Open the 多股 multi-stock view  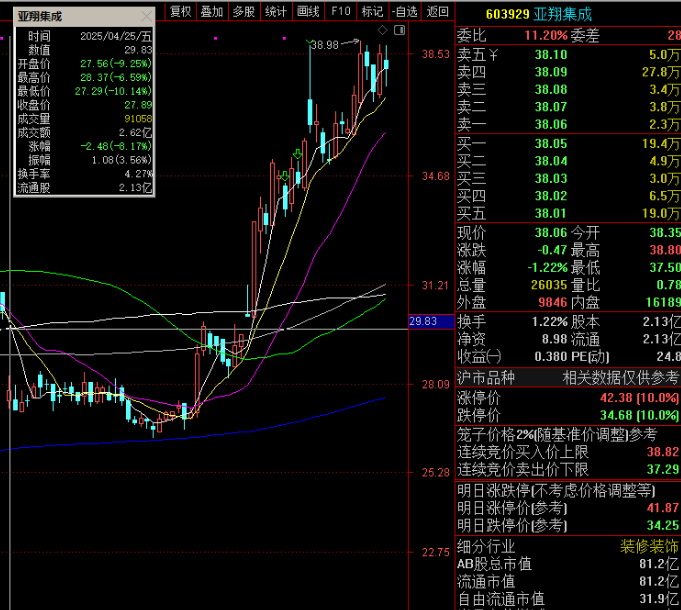(x=244, y=11)
